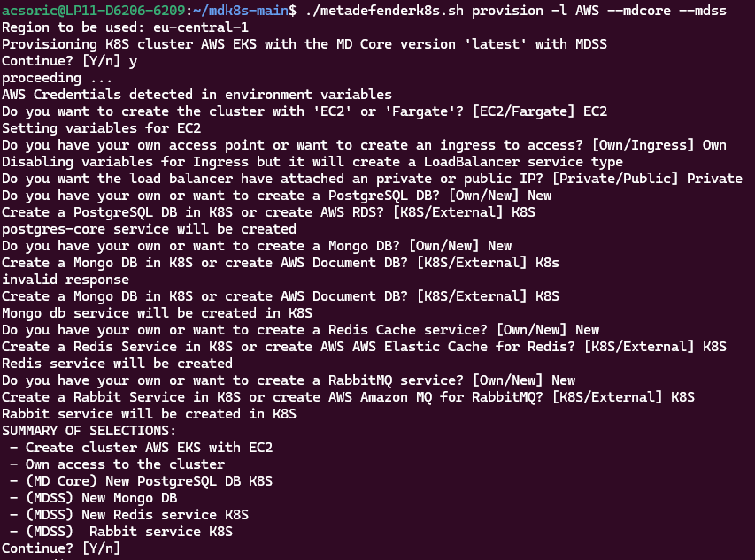Click the [EC2/Fargate] option prompt
Screen dimensions: 755x560
pos(523,111)
